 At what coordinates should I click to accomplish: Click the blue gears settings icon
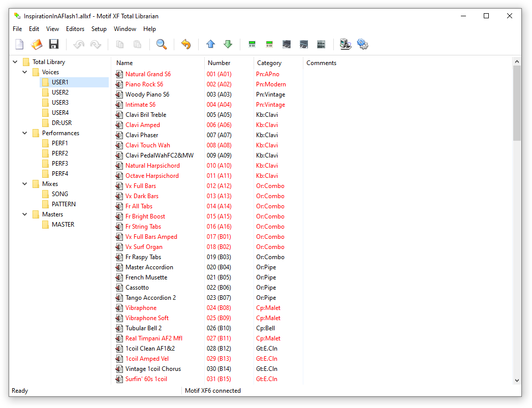click(362, 44)
